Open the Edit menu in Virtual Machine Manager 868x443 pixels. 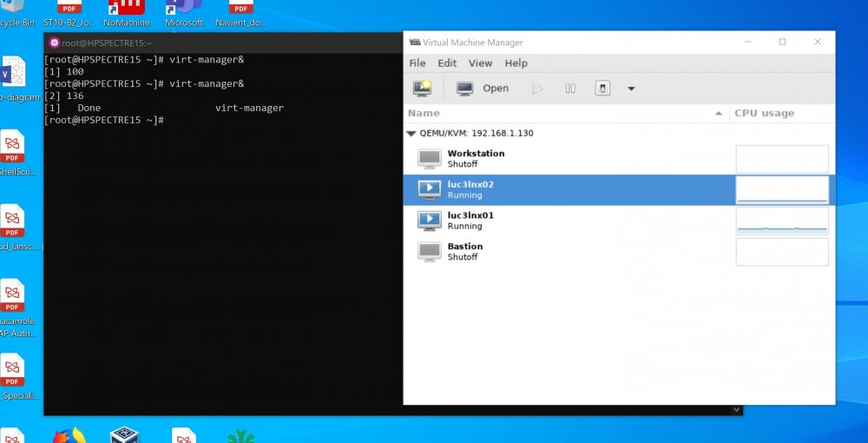447,63
